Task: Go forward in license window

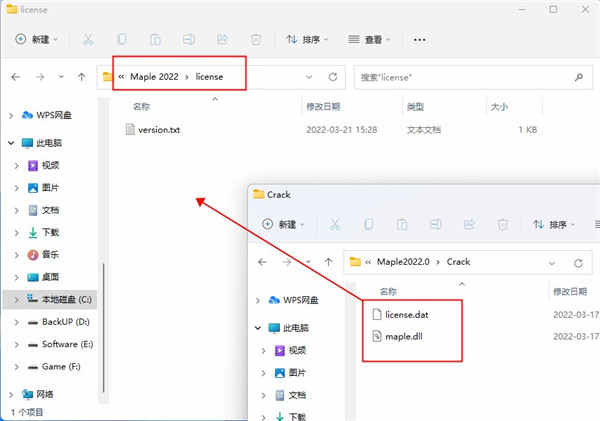Action: (40, 77)
